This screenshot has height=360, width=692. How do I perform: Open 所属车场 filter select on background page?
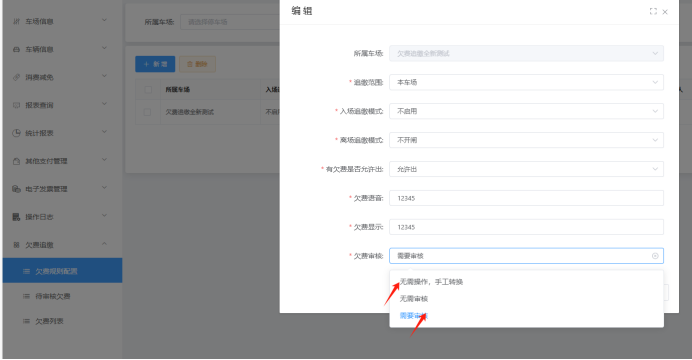pos(229,22)
